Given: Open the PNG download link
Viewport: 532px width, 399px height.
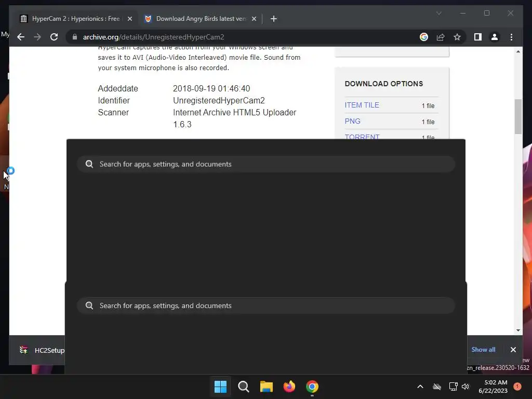Looking at the screenshot, I should coord(353,121).
